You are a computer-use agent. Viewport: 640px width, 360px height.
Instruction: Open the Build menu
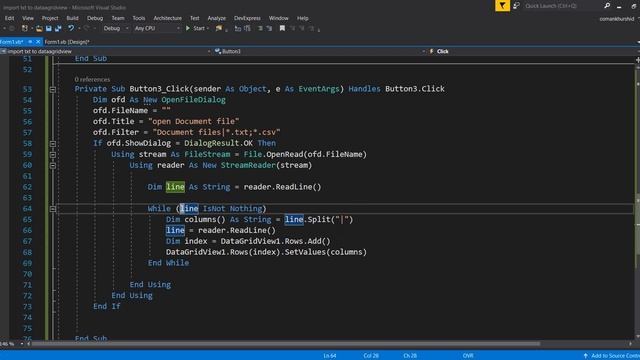pyautogui.click(x=72, y=18)
